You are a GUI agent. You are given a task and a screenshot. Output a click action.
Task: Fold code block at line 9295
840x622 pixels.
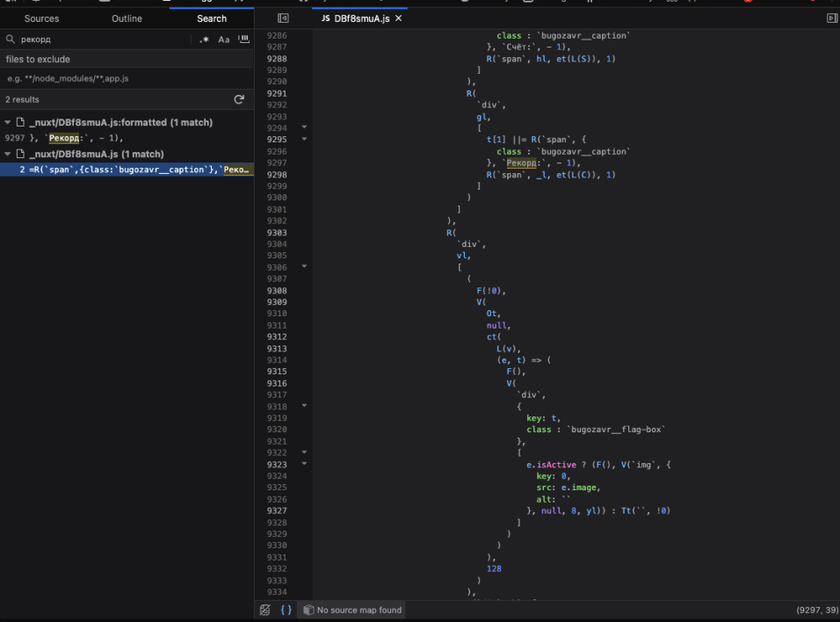[x=304, y=140]
